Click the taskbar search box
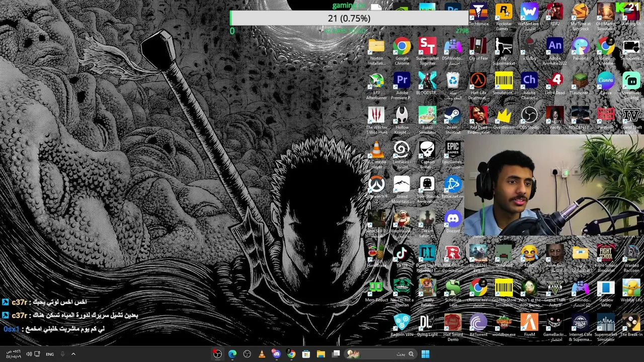 [x=381, y=354]
